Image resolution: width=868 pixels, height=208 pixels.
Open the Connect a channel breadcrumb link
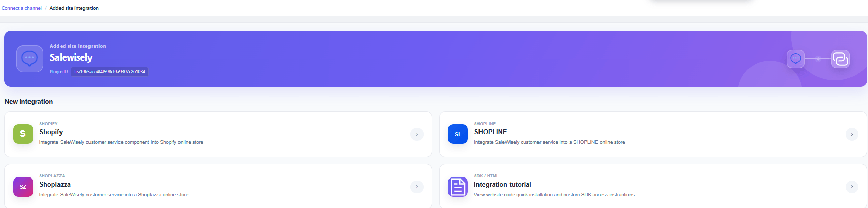(21, 8)
